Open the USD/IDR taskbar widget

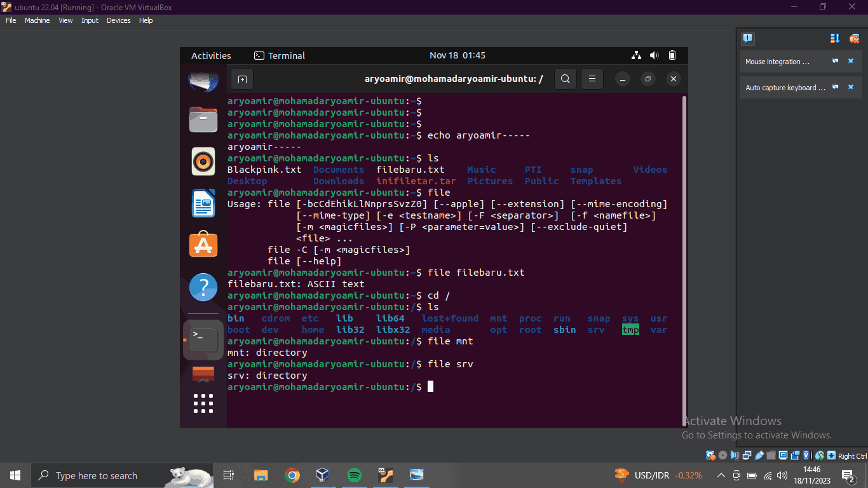[x=657, y=475]
